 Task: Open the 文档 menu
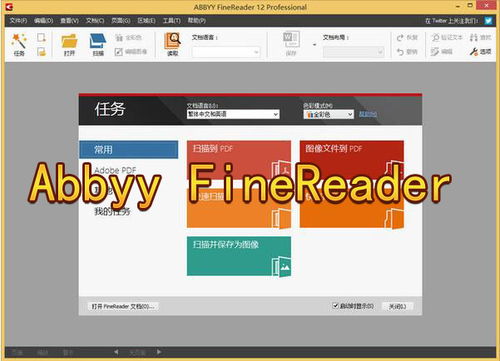[x=95, y=21]
